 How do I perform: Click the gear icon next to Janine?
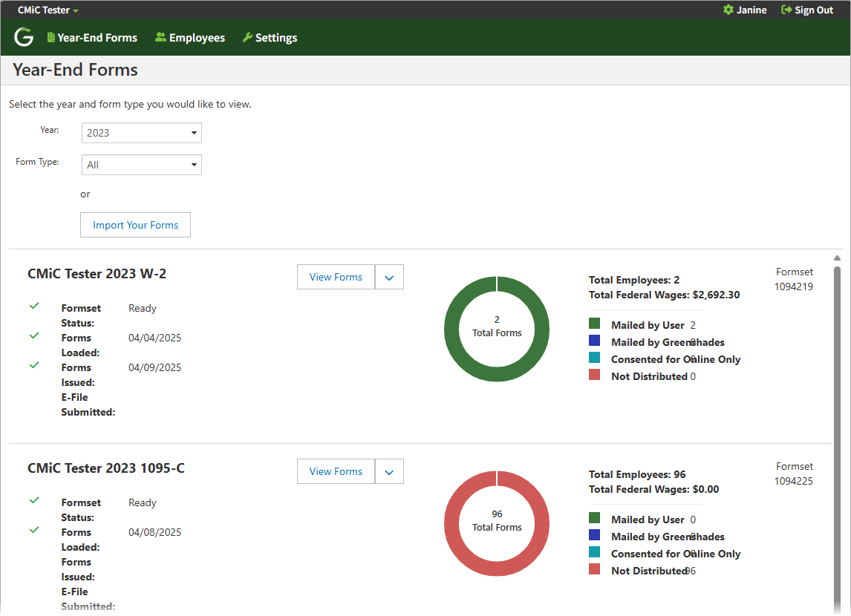(728, 10)
